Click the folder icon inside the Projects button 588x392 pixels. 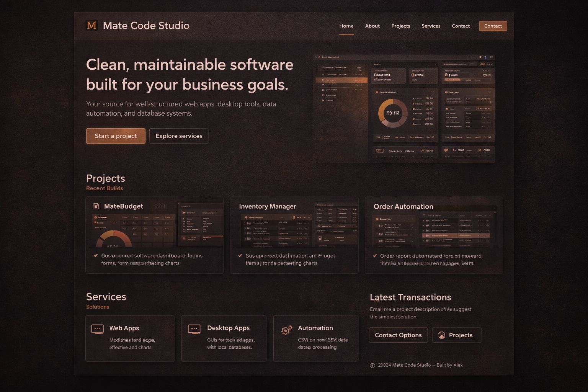tap(441, 335)
